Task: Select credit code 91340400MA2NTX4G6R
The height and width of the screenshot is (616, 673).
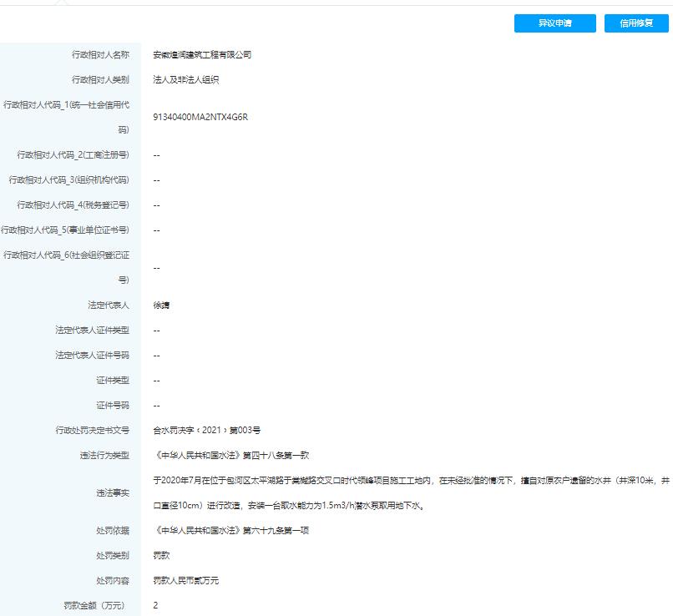Action: pos(200,117)
